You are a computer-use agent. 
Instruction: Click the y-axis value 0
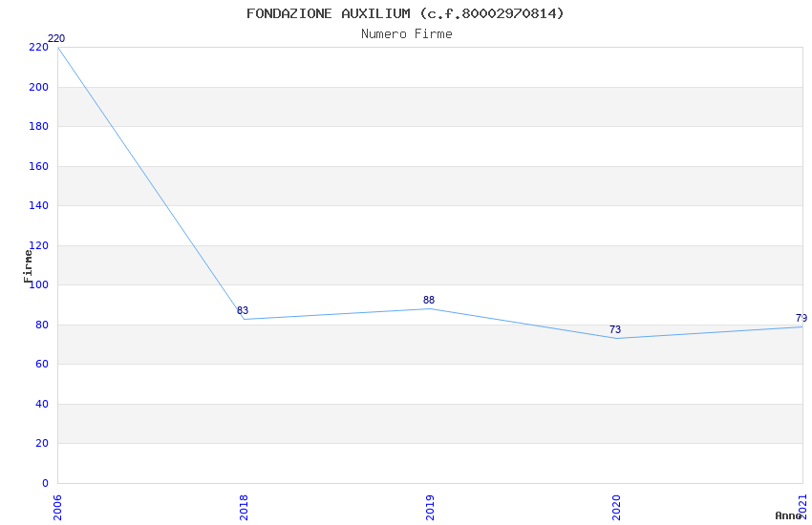(45, 483)
